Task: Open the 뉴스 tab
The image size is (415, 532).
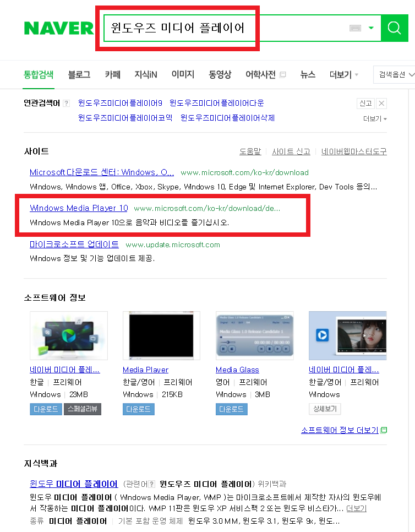Action: (308, 74)
